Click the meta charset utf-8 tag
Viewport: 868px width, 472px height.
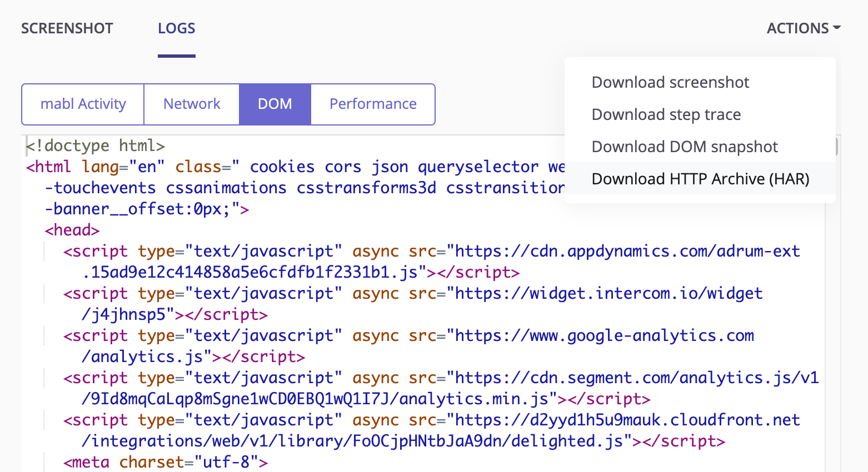click(x=164, y=461)
